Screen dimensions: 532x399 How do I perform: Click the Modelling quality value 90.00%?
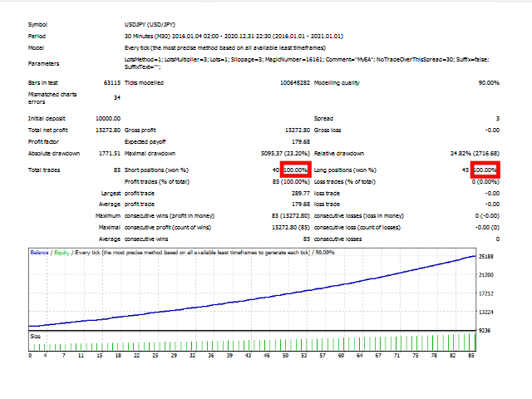489,83
